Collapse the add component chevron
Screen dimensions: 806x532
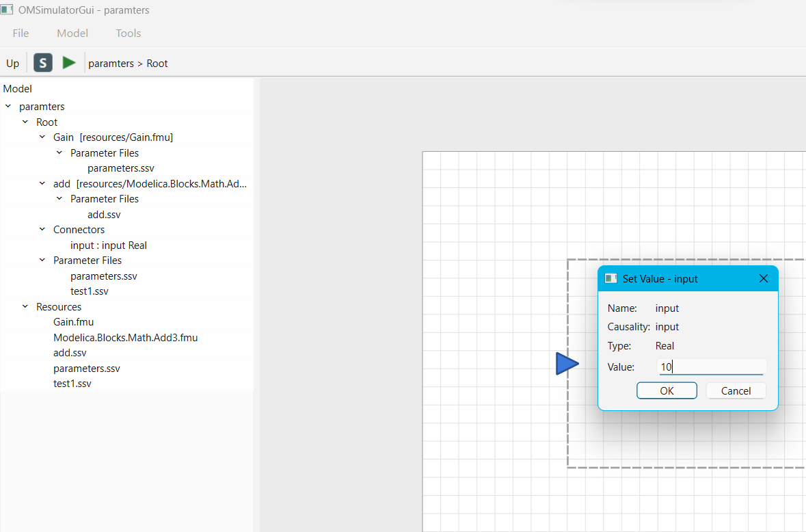click(42, 183)
